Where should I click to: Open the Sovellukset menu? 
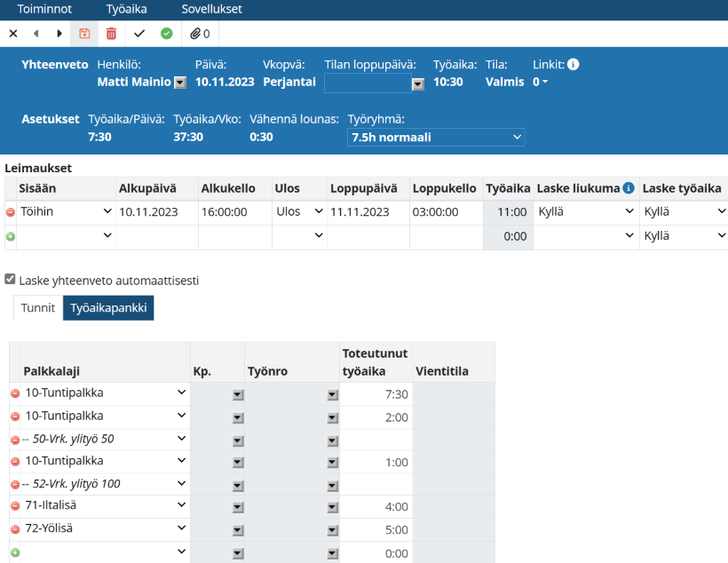click(211, 10)
